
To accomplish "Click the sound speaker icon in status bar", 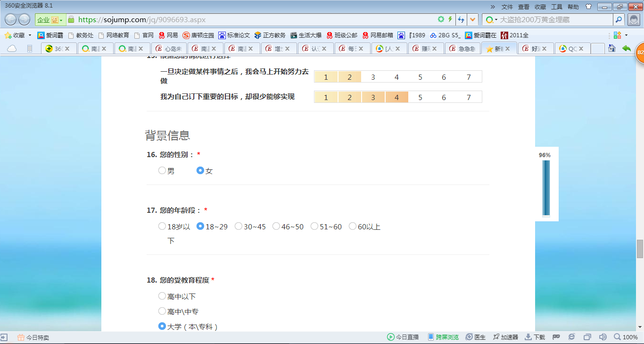I will point(603,337).
